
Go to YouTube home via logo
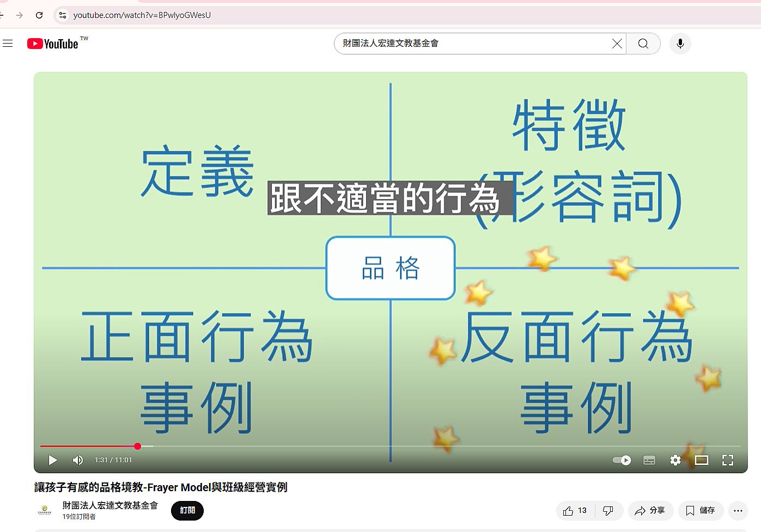53,44
